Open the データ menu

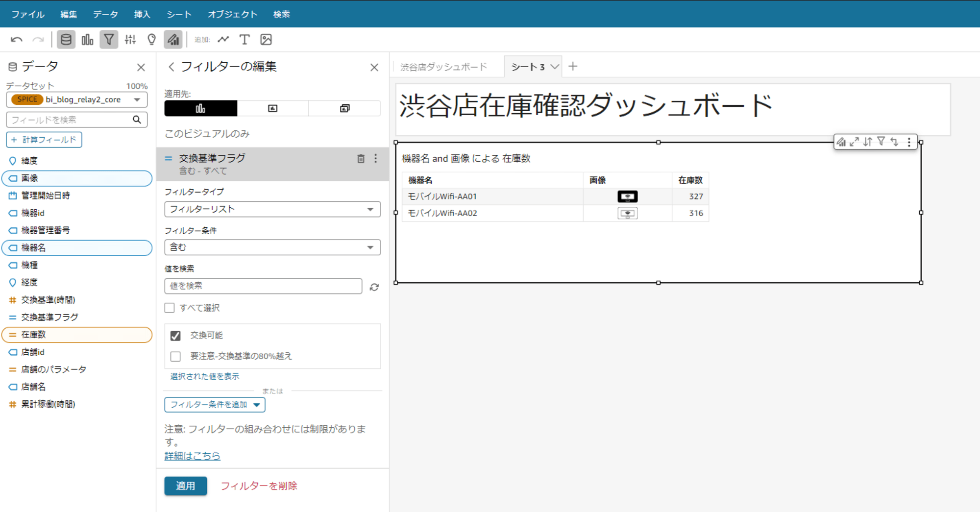[105, 14]
